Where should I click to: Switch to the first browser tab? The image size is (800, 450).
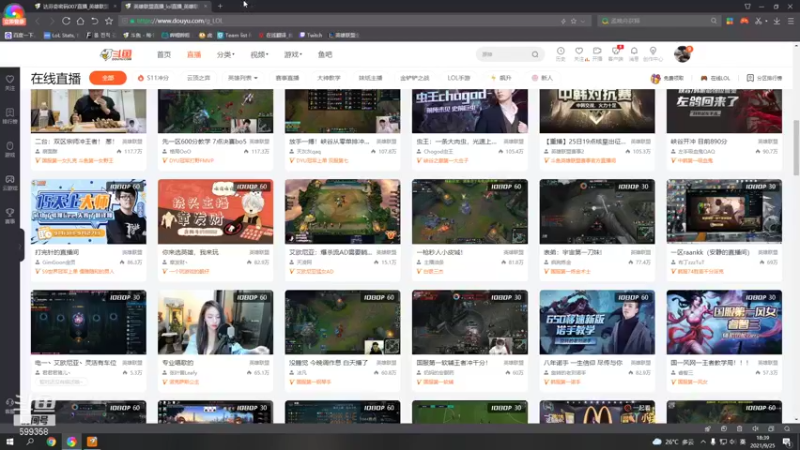coord(74,6)
